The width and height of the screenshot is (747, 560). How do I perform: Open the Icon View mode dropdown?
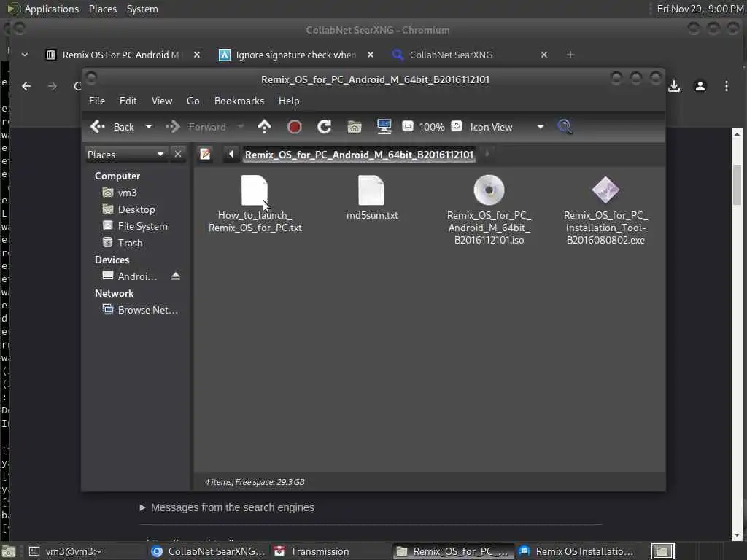[508, 127]
